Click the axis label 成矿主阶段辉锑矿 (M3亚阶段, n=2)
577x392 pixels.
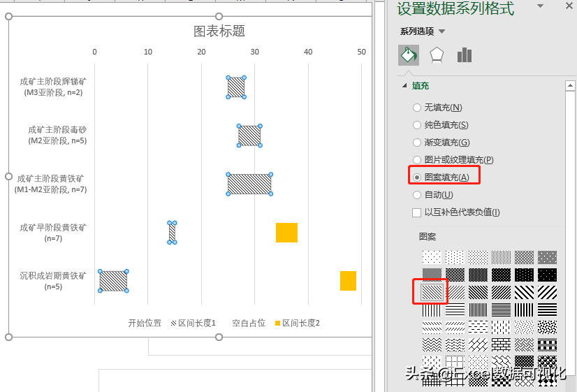[x=53, y=87]
